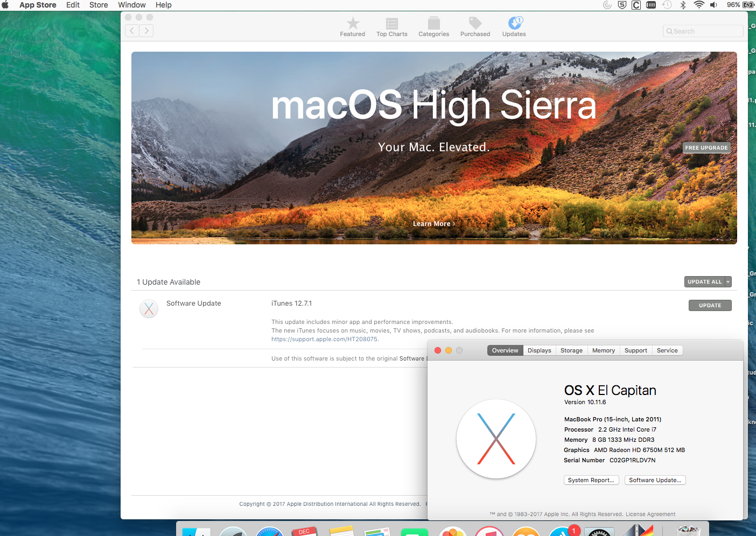This screenshot has height=536, width=756.
Task: Click the boxed C menu bar icon
Action: click(636, 5)
